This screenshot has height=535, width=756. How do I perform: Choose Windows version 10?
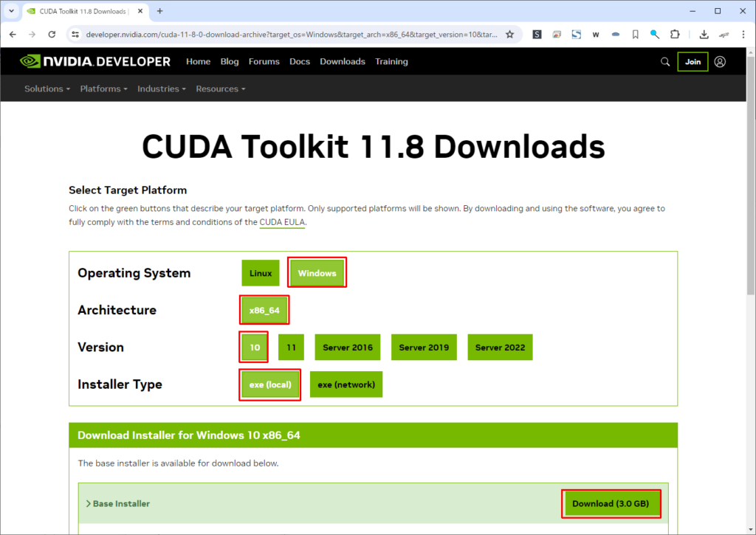(x=255, y=347)
